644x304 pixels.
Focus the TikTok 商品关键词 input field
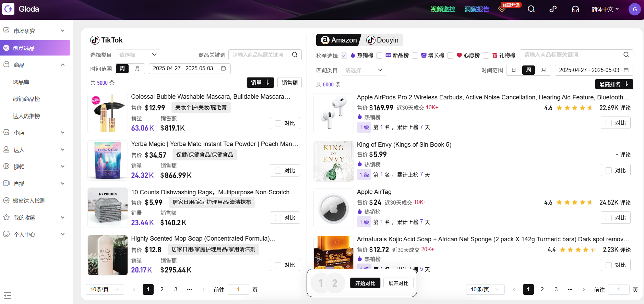pos(265,55)
